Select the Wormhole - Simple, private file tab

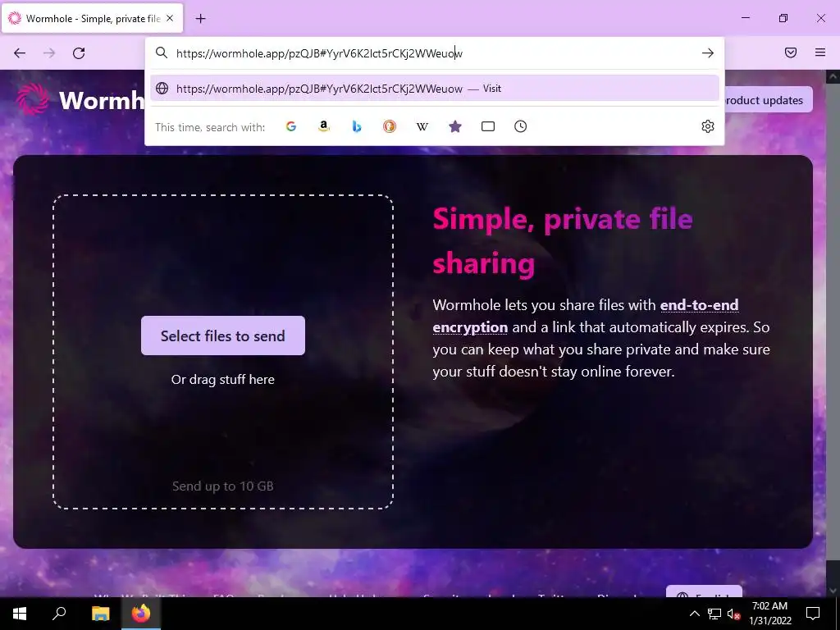point(92,18)
